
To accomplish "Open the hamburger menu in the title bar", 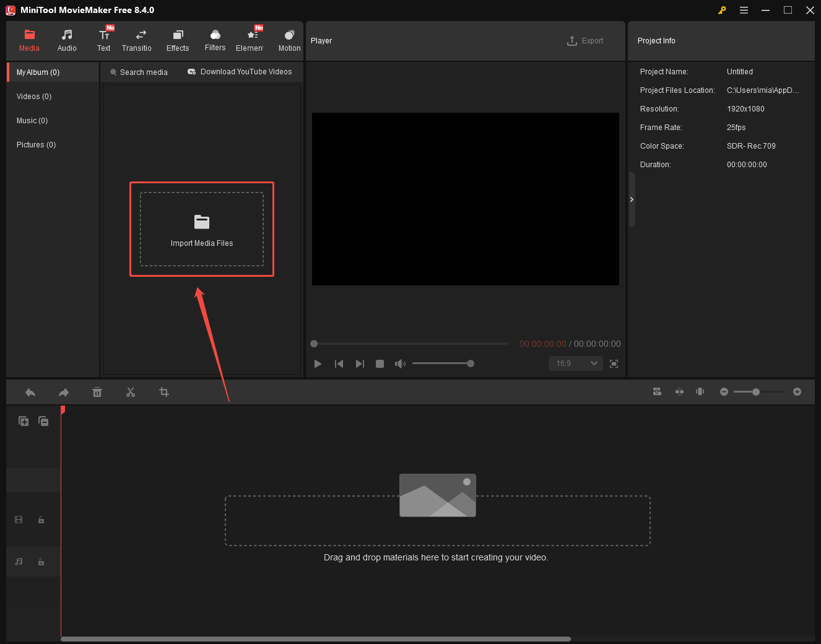I will [744, 10].
